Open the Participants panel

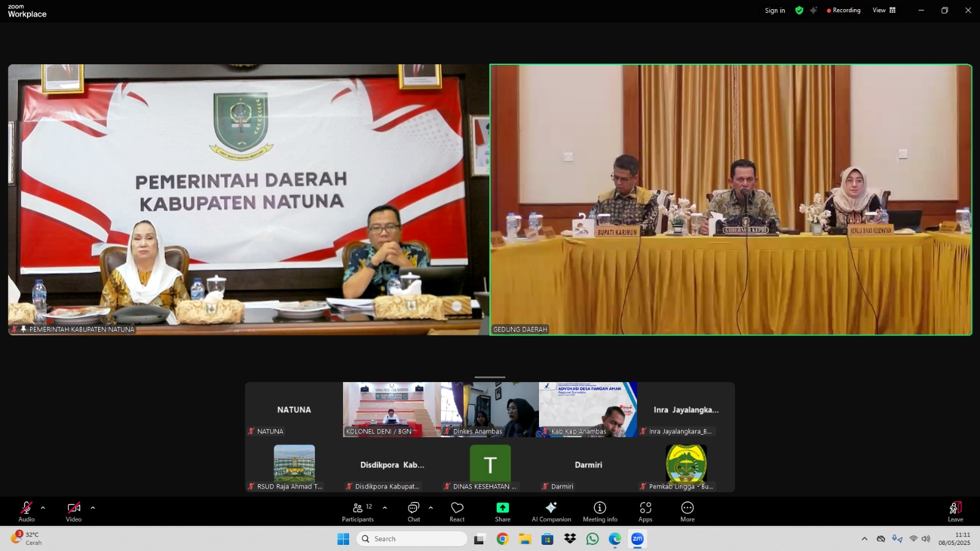pos(358,511)
